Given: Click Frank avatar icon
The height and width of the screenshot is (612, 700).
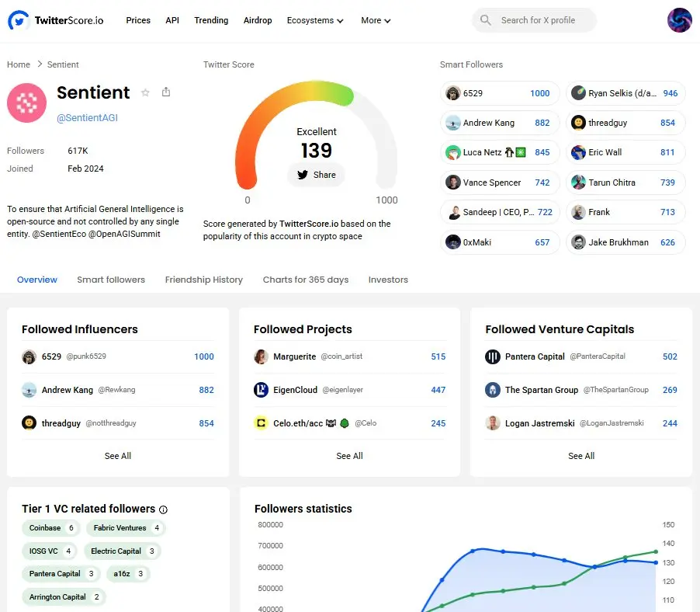Looking at the screenshot, I should tap(578, 212).
